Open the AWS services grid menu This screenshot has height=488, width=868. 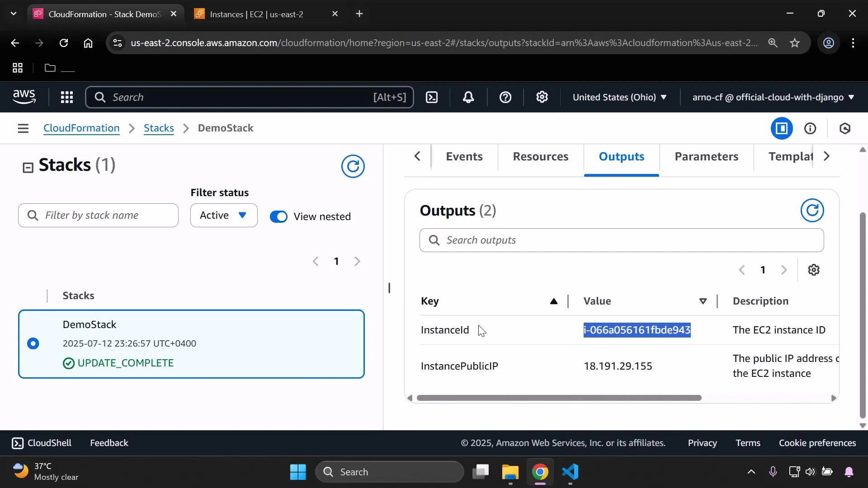click(66, 97)
